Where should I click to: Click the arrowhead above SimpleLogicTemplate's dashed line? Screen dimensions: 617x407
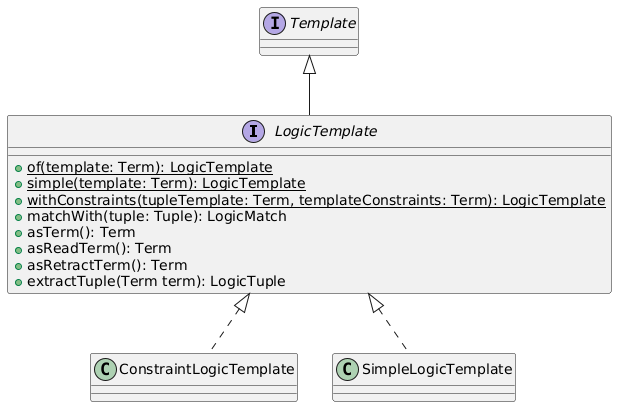coord(376,303)
